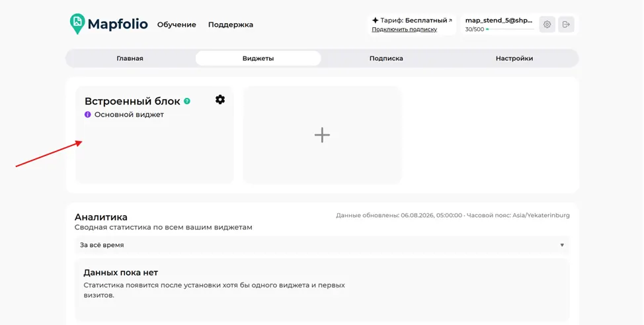The height and width of the screenshot is (325, 644).
Task: Click the Mapfolio pin logo icon
Action: click(x=77, y=24)
